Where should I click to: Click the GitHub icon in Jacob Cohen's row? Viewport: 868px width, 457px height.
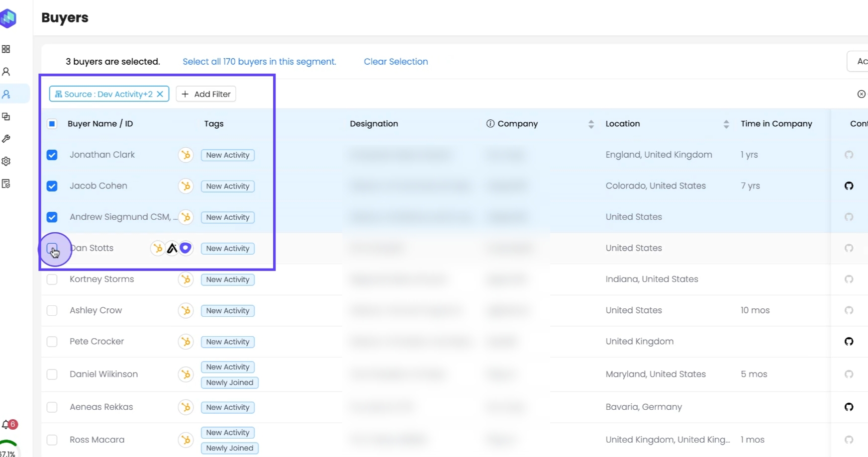(849, 186)
